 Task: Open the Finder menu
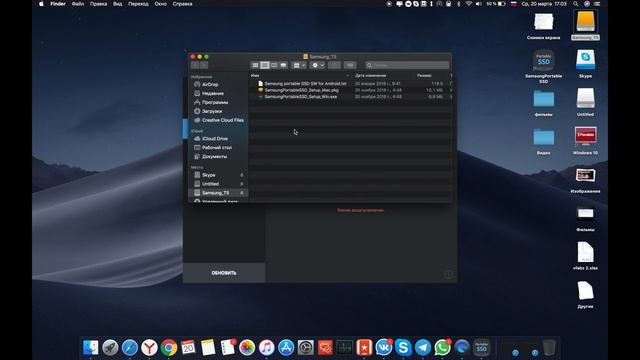pos(58,4)
